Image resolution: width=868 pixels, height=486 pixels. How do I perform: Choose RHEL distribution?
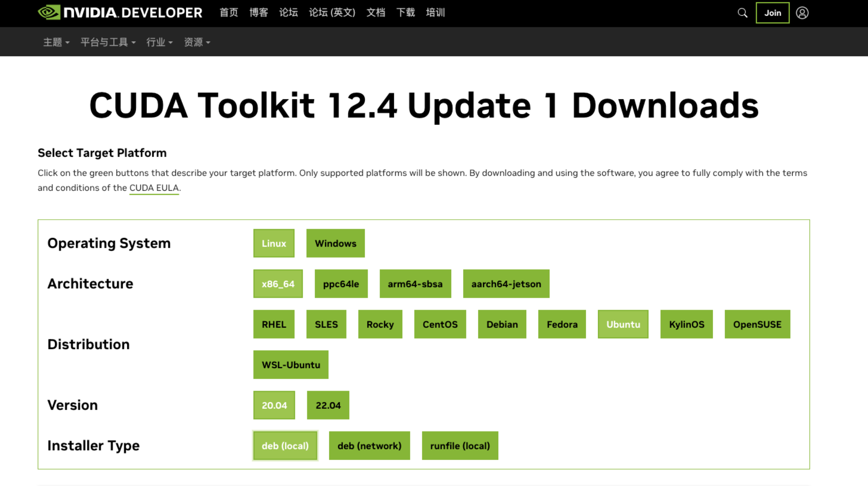click(274, 324)
